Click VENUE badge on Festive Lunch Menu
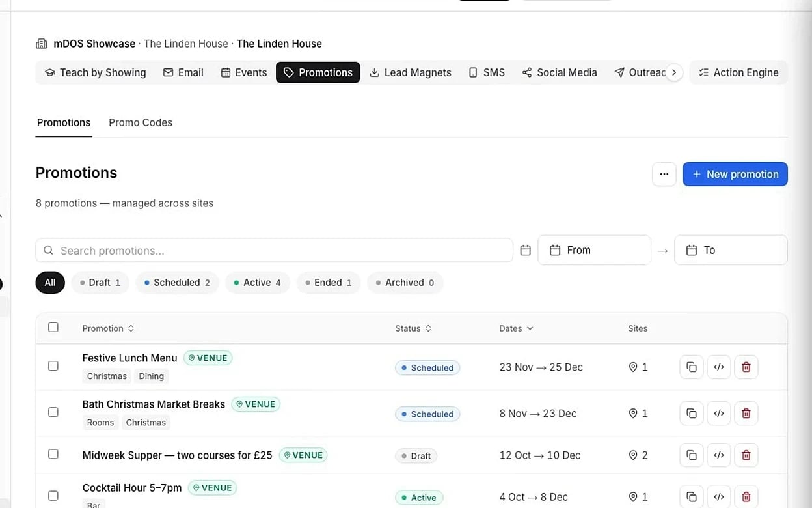 click(x=208, y=358)
